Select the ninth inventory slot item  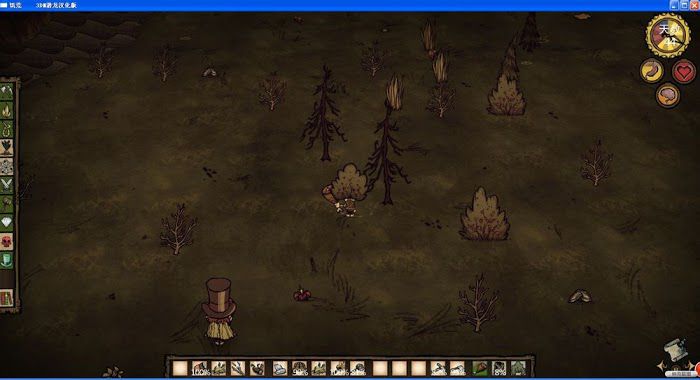pos(338,368)
